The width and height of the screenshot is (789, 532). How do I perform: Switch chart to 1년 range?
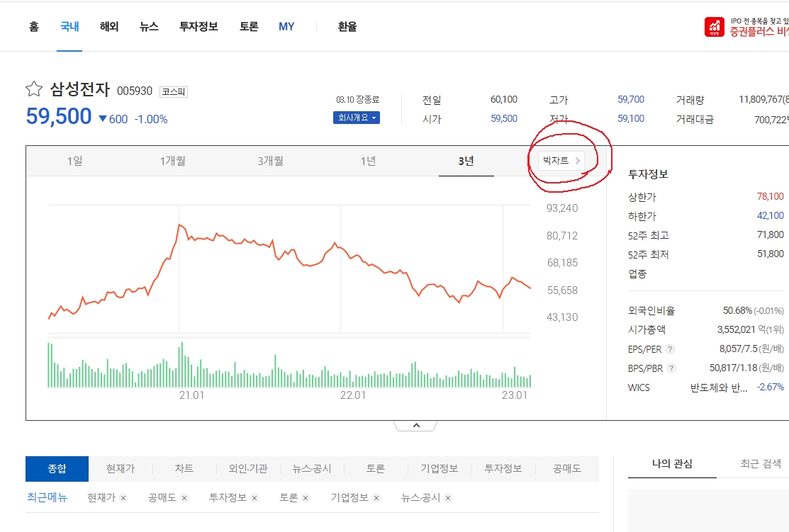click(368, 161)
